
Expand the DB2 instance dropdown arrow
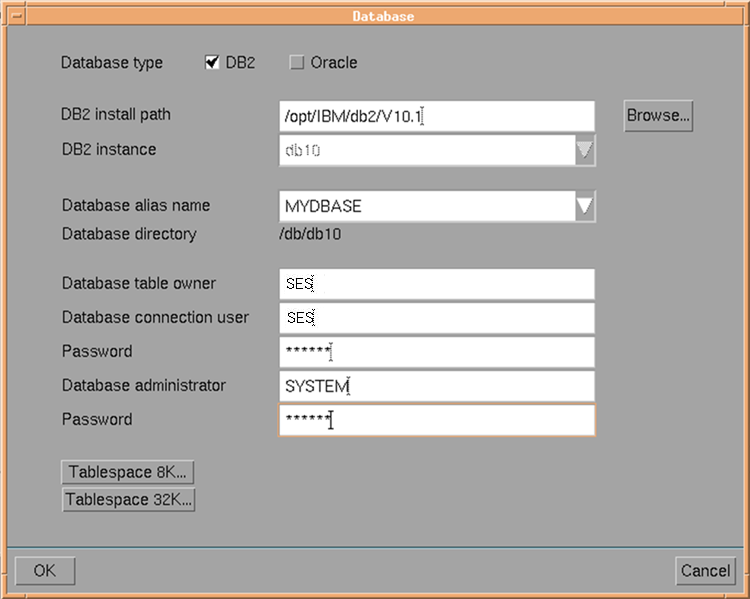(x=586, y=151)
